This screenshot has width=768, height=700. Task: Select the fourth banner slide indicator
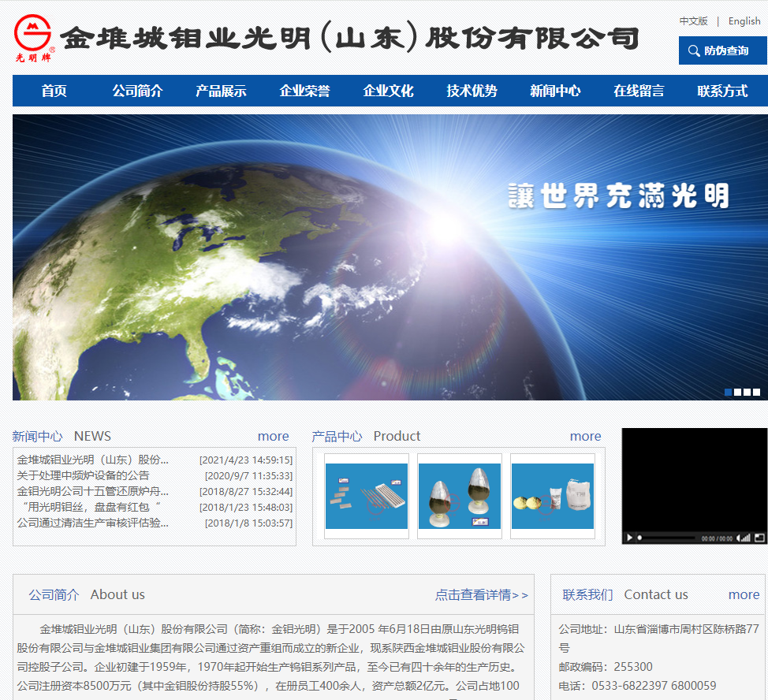pyautogui.click(x=756, y=392)
